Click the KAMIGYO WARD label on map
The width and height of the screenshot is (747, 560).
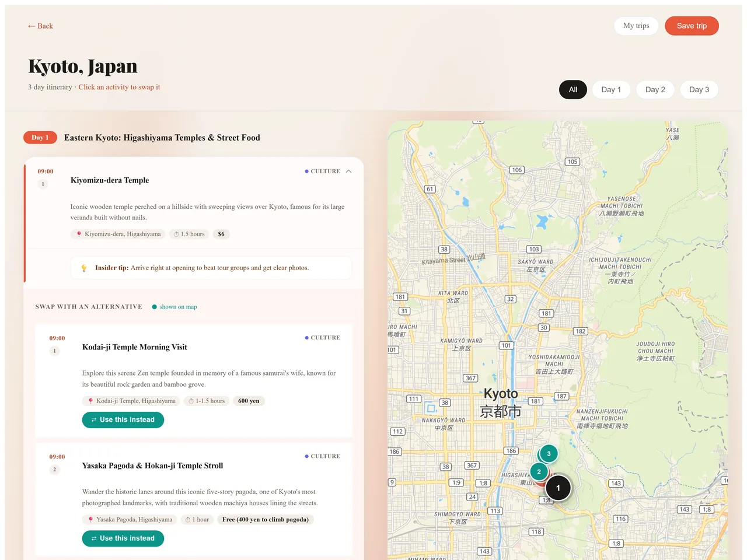pyautogui.click(x=461, y=344)
